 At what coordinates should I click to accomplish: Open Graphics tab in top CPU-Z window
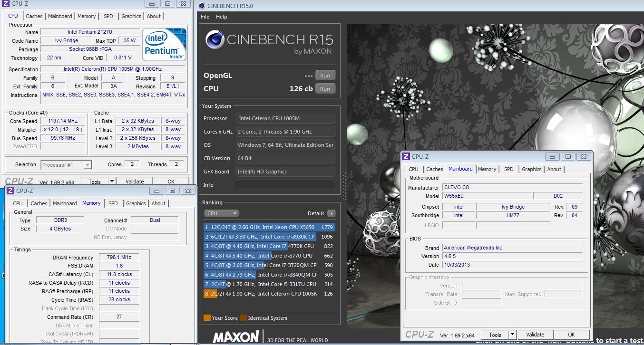[x=131, y=16]
